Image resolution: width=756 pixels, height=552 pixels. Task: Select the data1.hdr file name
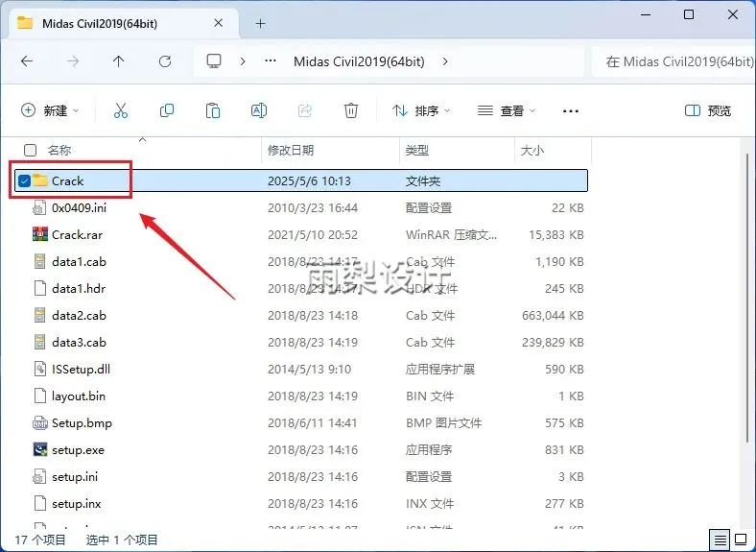click(x=79, y=289)
